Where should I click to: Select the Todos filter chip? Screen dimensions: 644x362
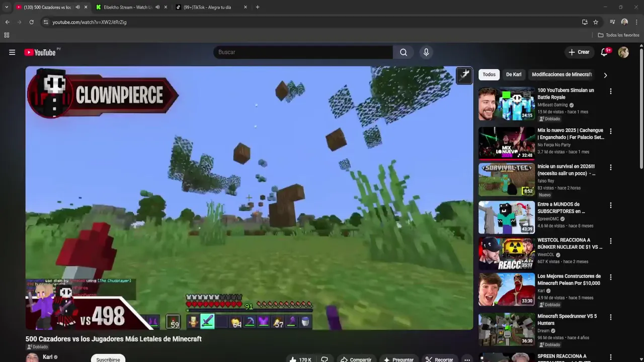(x=489, y=74)
